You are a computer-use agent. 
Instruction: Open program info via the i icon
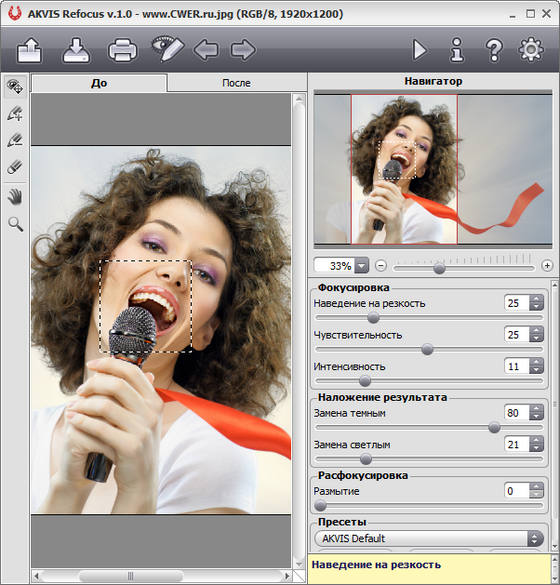[x=457, y=50]
